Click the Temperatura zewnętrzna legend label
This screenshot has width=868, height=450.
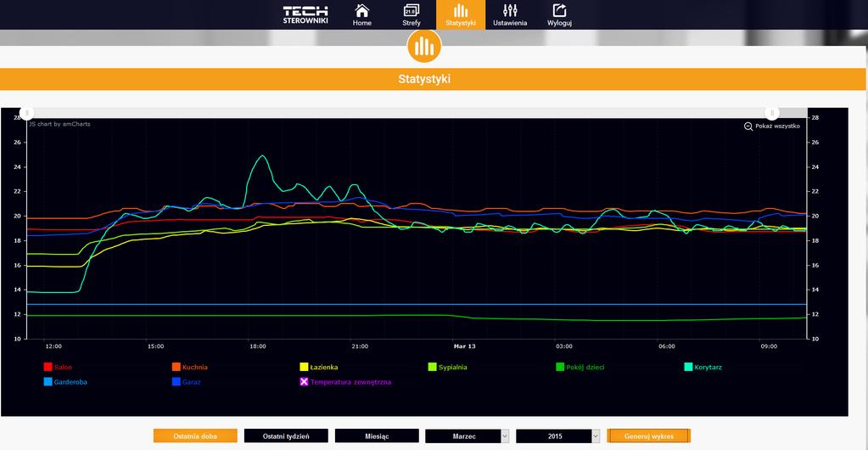(350, 382)
